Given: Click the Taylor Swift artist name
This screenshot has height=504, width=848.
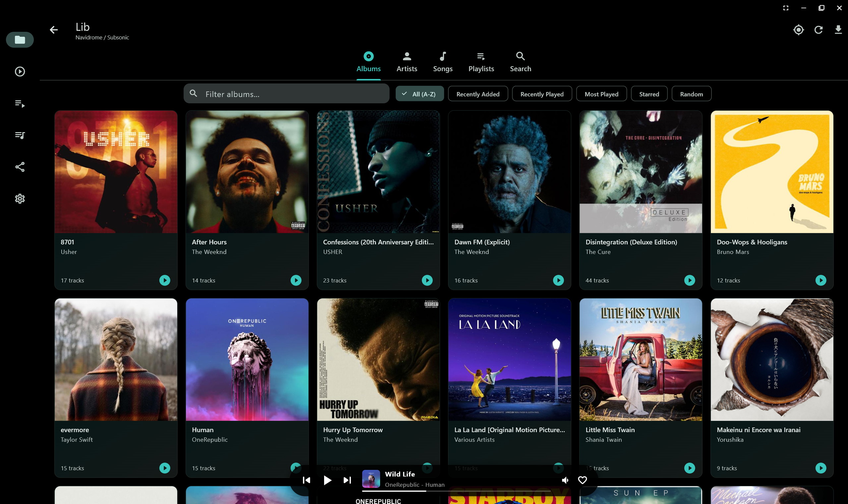Looking at the screenshot, I should point(77,439).
